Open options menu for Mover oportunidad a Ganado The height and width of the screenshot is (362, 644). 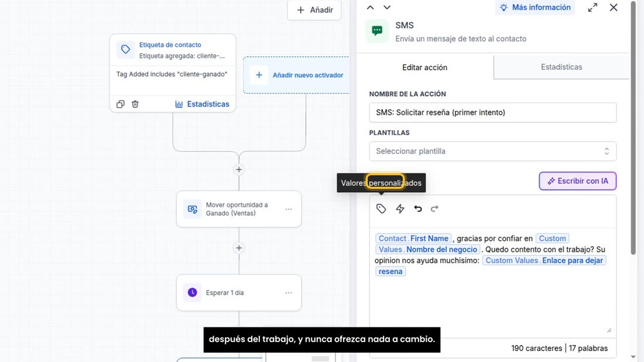(289, 209)
